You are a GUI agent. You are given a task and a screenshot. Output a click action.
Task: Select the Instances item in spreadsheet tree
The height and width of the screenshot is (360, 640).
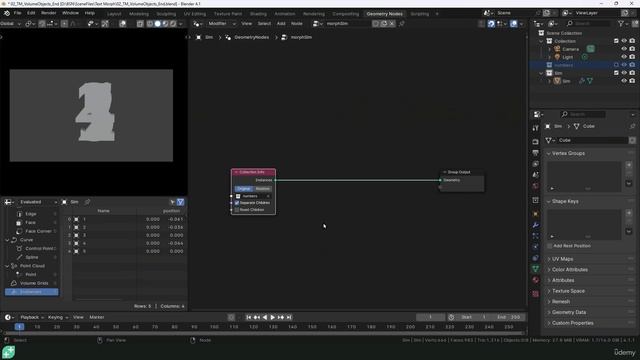coord(31,292)
